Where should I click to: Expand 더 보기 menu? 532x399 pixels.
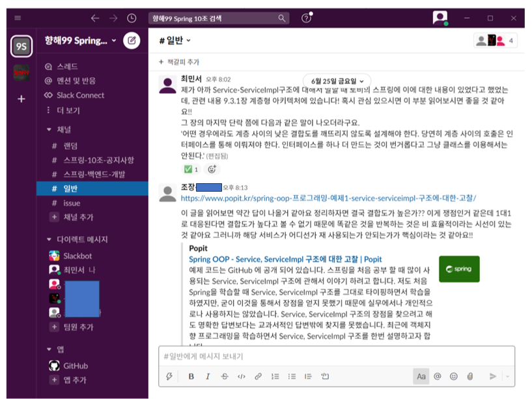[x=63, y=110]
